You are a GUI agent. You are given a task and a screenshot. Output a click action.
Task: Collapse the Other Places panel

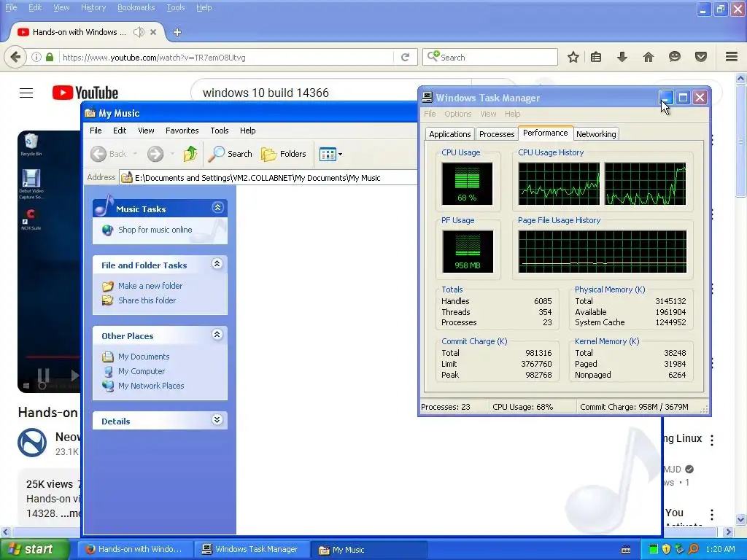tap(217, 334)
